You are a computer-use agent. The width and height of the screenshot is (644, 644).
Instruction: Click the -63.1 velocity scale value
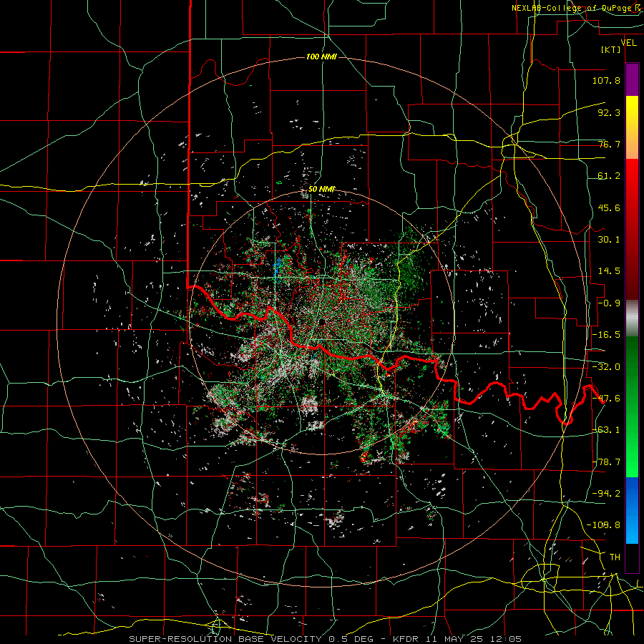pyautogui.click(x=606, y=430)
